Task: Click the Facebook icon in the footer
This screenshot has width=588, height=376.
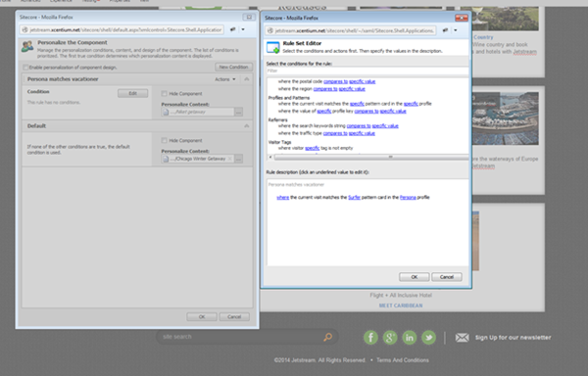Action: click(x=370, y=338)
